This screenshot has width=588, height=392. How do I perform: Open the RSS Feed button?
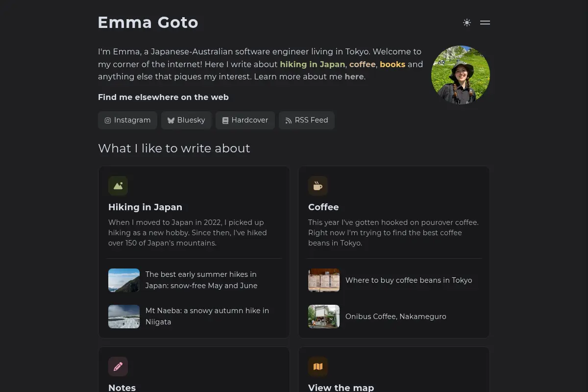(x=307, y=120)
